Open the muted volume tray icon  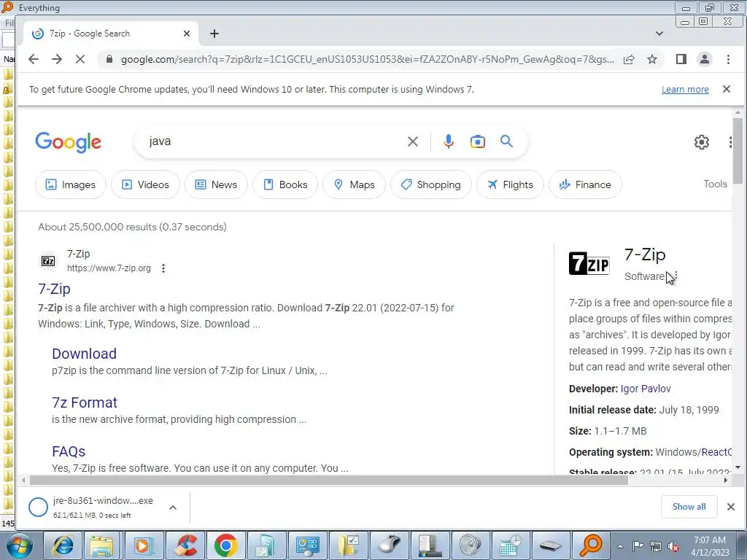673,546
